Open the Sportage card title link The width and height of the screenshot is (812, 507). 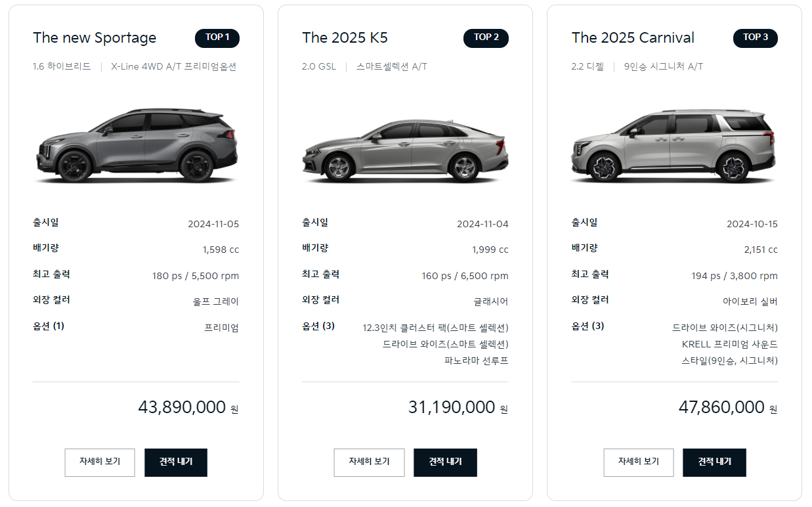pos(94,38)
